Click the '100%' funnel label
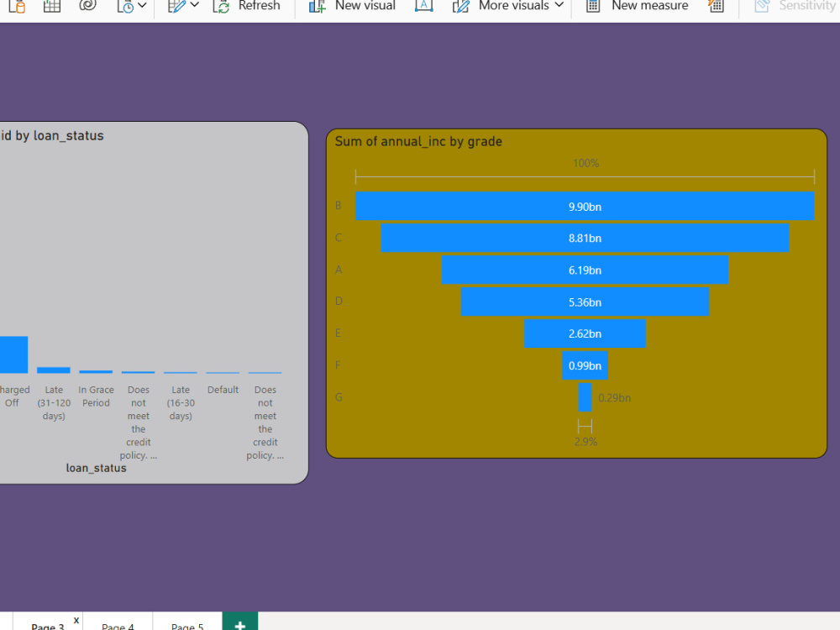Screen dimensions: 840x630 (585, 163)
